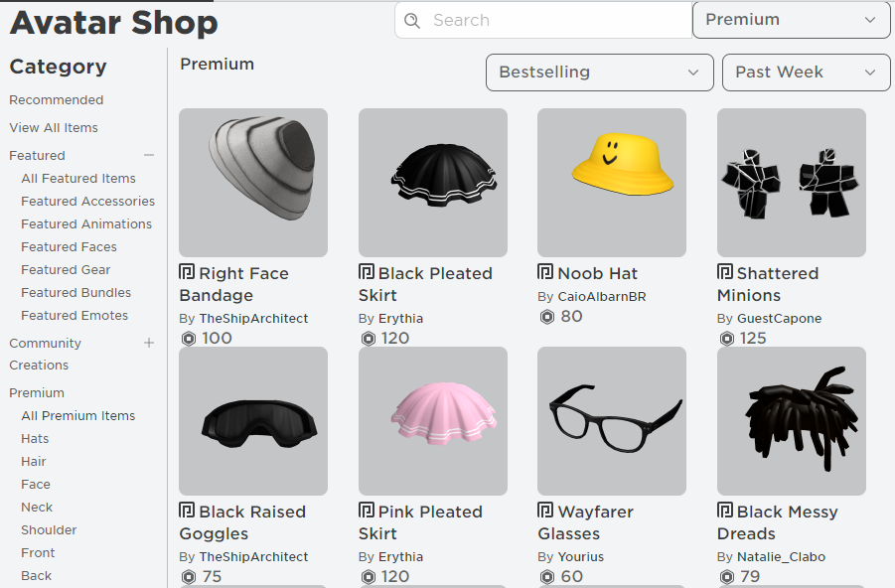Open Right Face Bandage thumbnail

pos(253,183)
